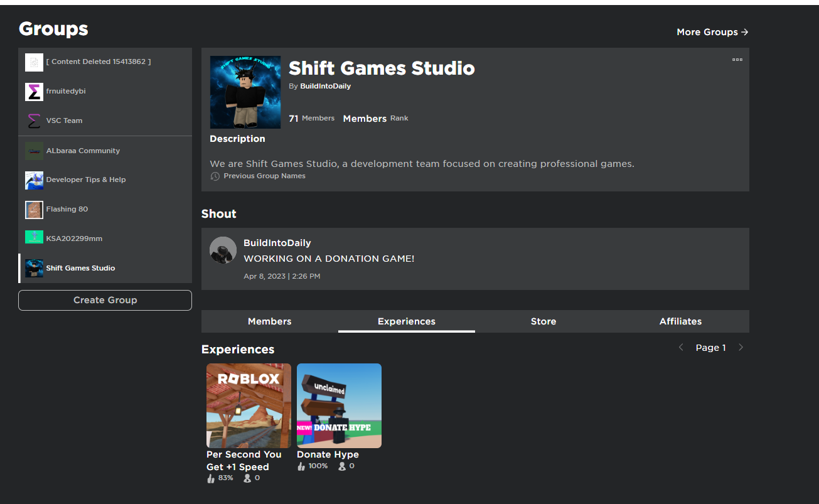Switch to the Members tab
Viewport: 819px width, 504px height.
pyautogui.click(x=269, y=321)
